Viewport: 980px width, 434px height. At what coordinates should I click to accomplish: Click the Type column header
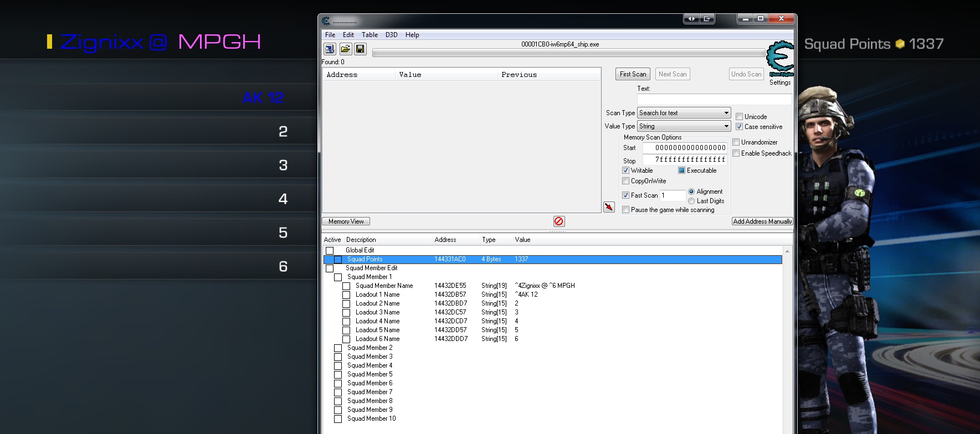click(x=489, y=240)
